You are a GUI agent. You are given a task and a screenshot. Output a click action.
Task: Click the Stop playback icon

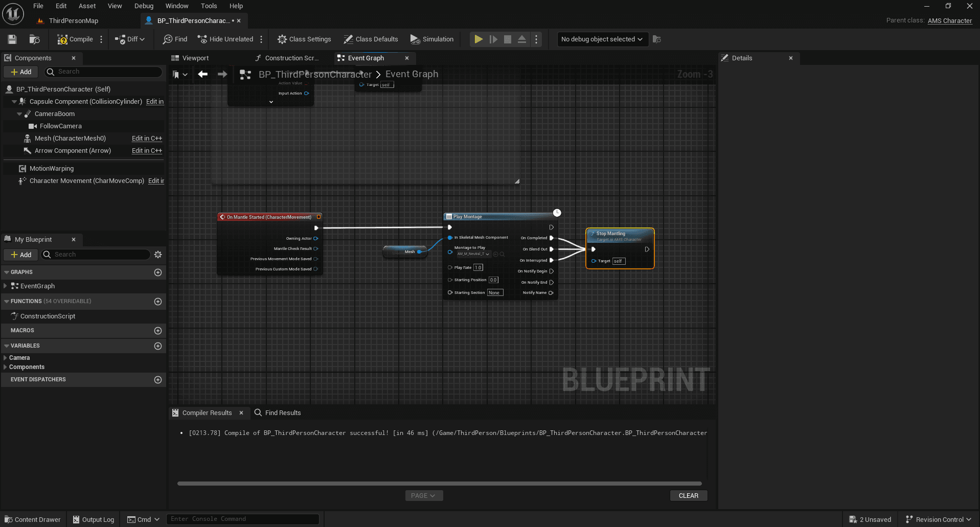coord(508,39)
